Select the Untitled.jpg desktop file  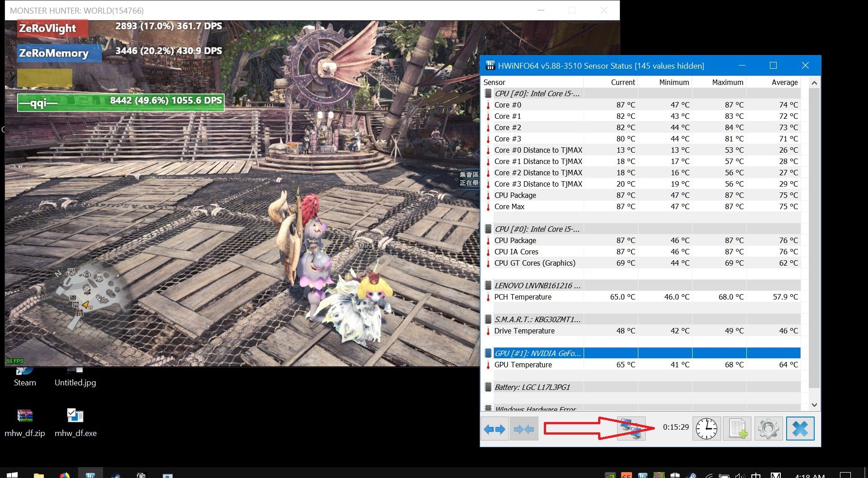[75, 377]
